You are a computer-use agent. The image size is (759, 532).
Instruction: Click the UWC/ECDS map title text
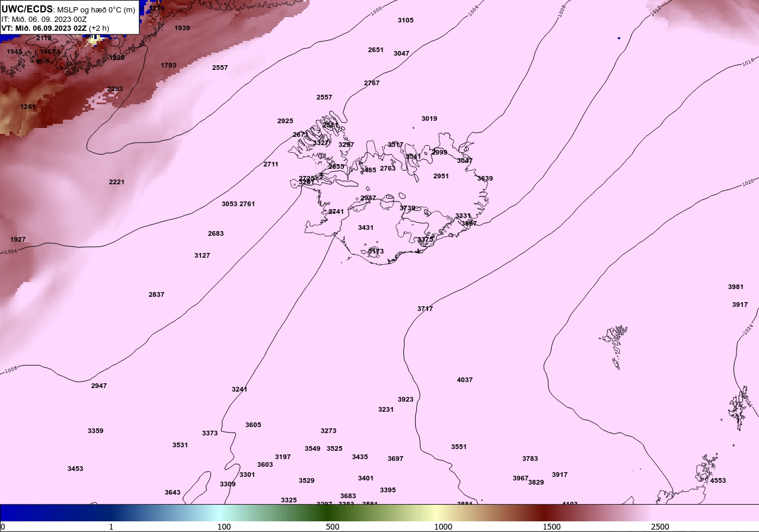(68, 9)
